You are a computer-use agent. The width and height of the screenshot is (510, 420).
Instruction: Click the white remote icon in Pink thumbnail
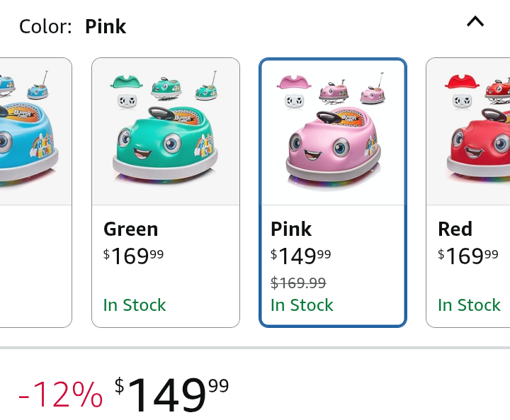pos(294,101)
